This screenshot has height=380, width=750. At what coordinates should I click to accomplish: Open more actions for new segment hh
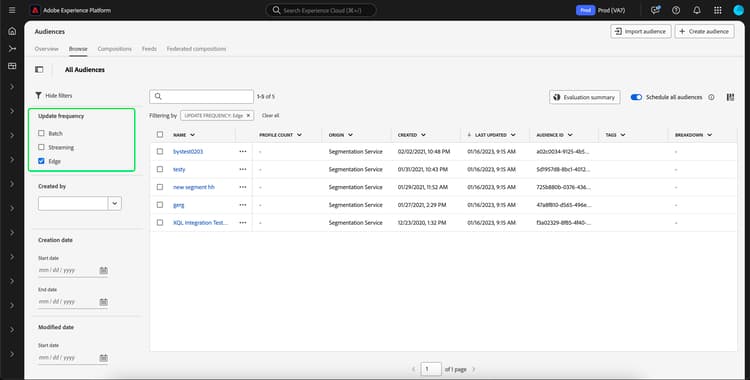[243, 187]
